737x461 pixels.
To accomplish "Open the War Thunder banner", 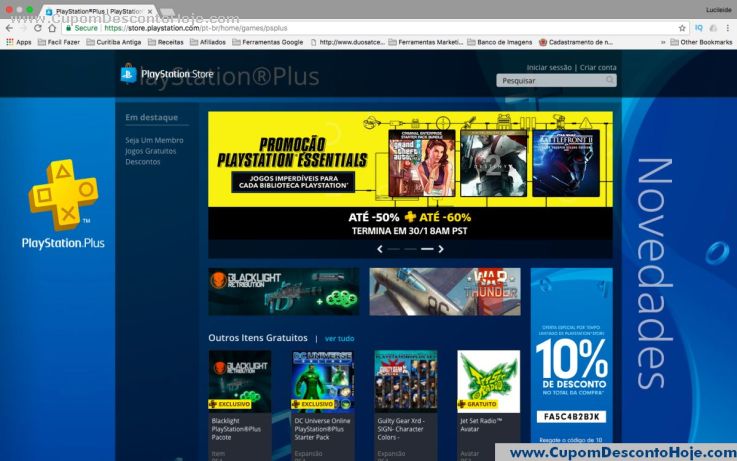I will [x=445, y=292].
